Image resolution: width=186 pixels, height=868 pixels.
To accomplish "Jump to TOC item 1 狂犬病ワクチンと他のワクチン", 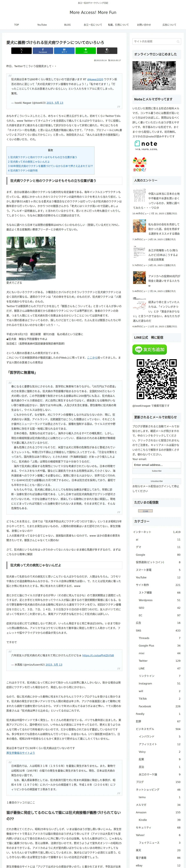I will point(43,157).
